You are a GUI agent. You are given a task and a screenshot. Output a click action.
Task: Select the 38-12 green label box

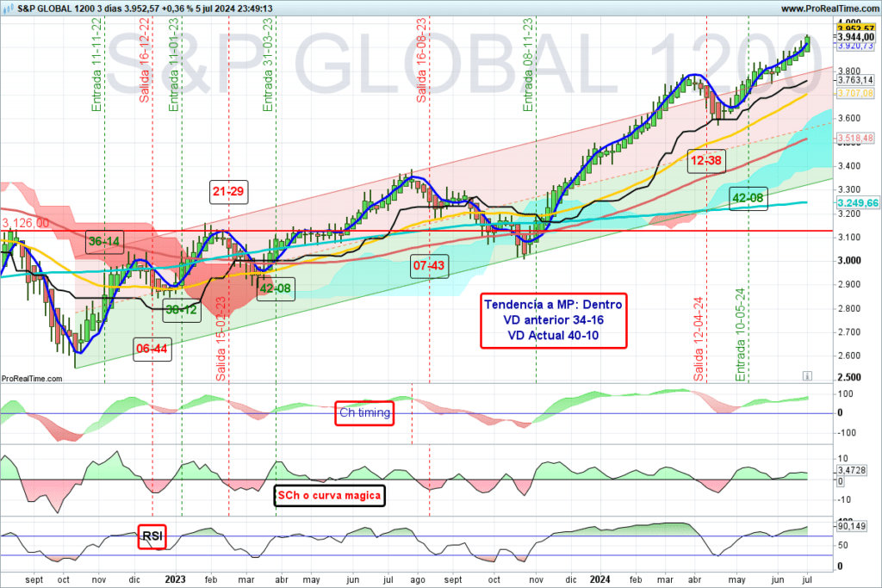pos(182,310)
